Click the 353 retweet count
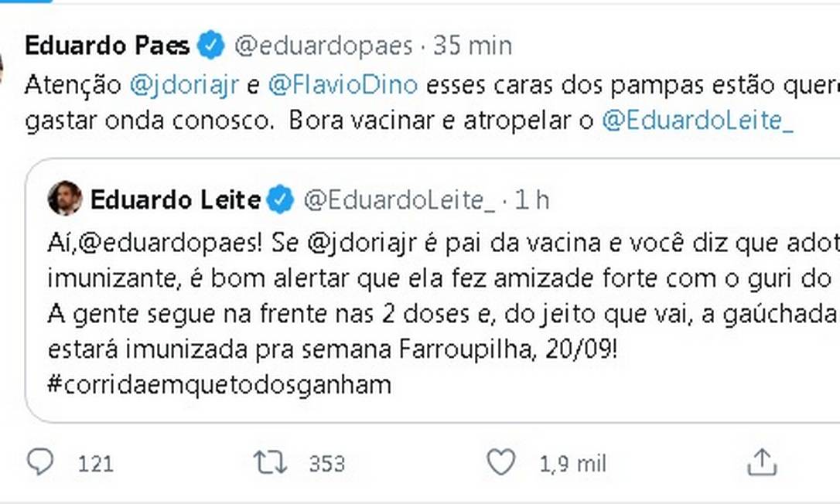Viewport: 840px width, 504px height. [x=326, y=464]
